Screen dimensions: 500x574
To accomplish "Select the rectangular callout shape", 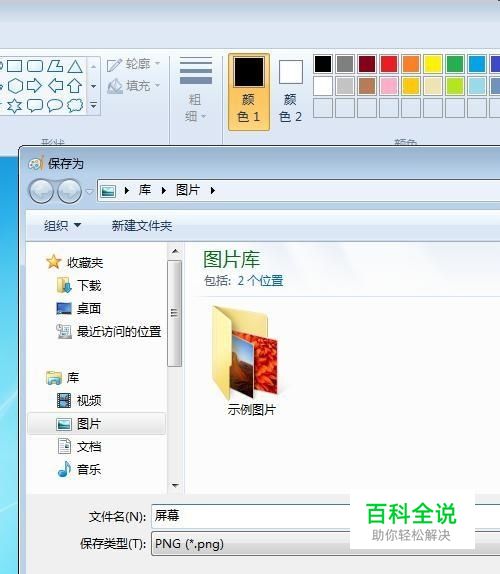I will (x=35, y=106).
